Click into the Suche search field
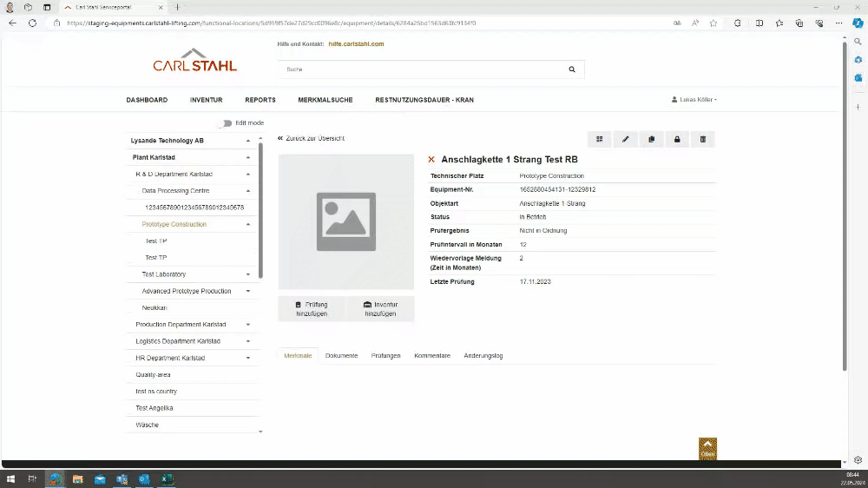 click(x=421, y=69)
